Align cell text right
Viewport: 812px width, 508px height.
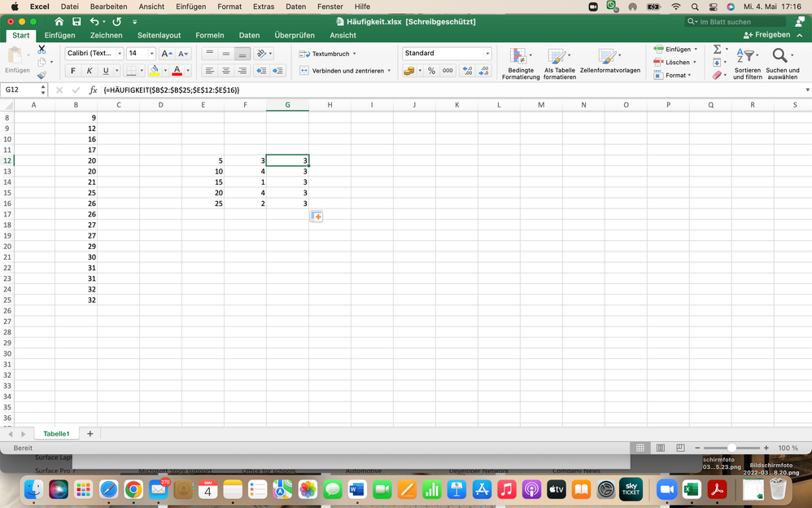coord(242,71)
